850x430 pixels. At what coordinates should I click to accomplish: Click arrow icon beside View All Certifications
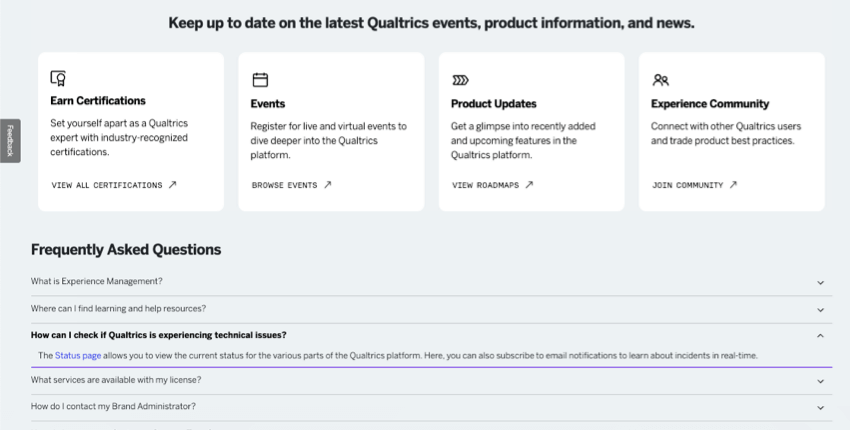(173, 185)
